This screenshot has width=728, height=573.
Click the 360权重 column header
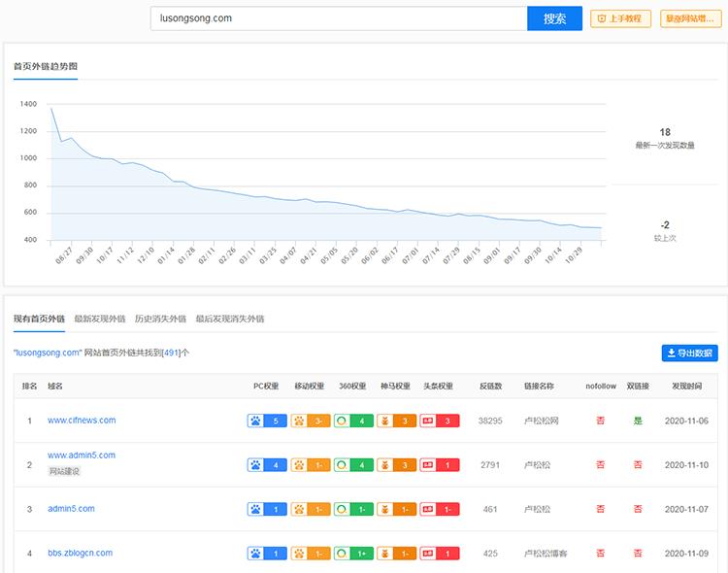pos(352,387)
